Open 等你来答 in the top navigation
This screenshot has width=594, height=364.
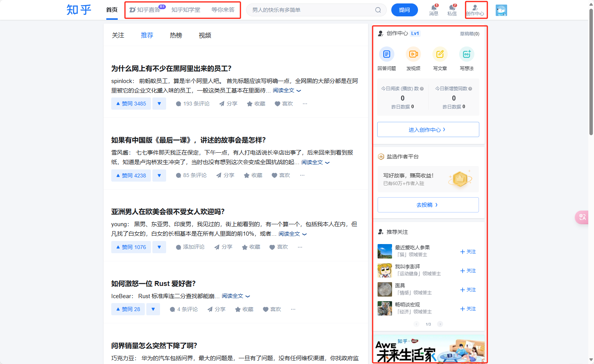point(223,10)
